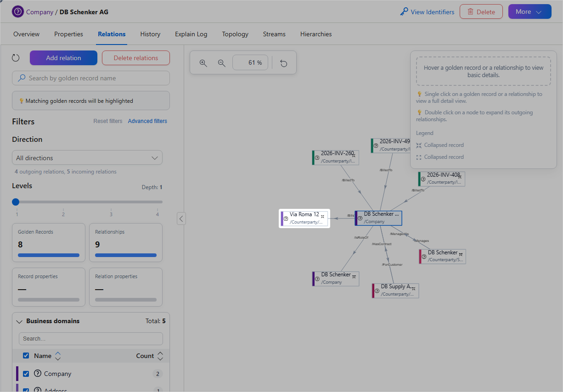Click the View Identifiers link
This screenshot has height=392, width=563.
pyautogui.click(x=433, y=12)
